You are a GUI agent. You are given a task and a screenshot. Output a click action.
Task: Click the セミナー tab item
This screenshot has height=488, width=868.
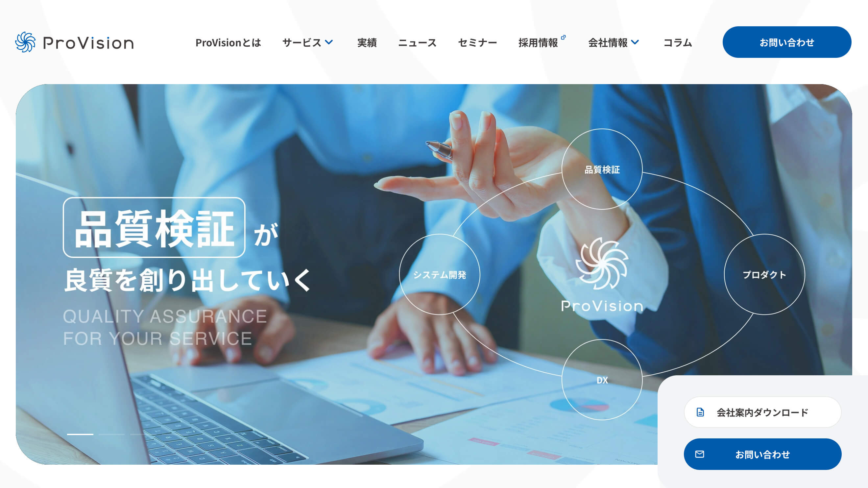click(x=477, y=42)
